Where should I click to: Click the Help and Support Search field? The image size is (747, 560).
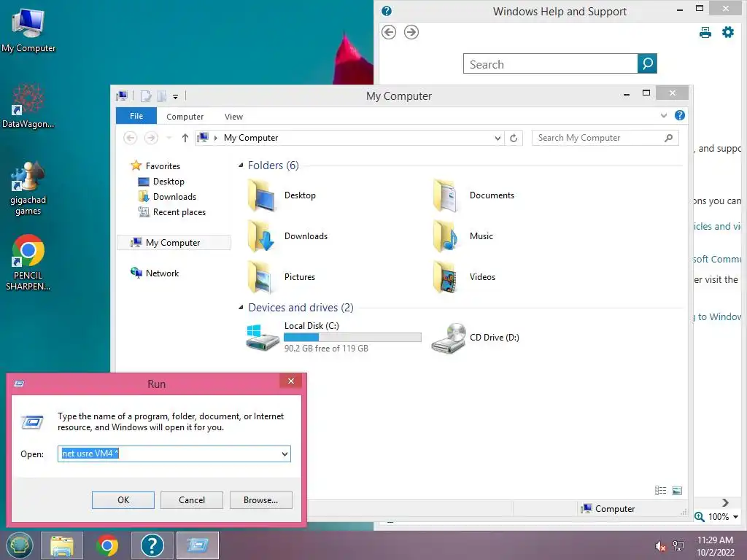(550, 64)
